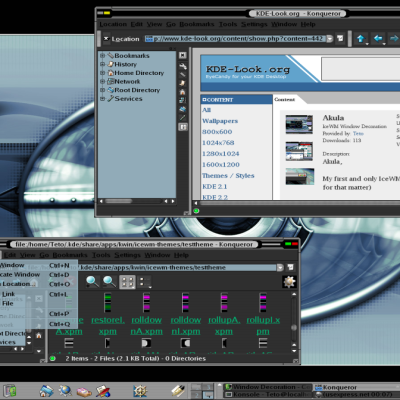This screenshot has height=400, width=400.
Task: Click the home folder icon in the panel
Action: (46, 391)
